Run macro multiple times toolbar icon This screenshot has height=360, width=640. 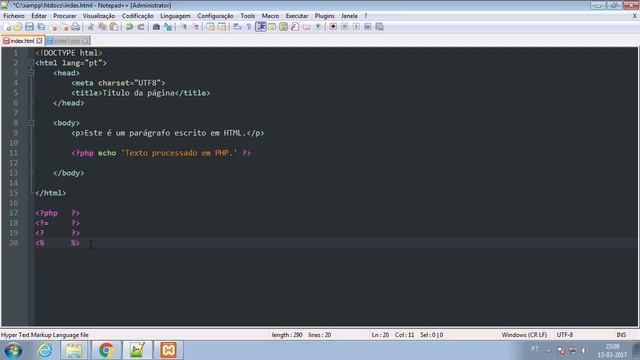tap(368, 27)
